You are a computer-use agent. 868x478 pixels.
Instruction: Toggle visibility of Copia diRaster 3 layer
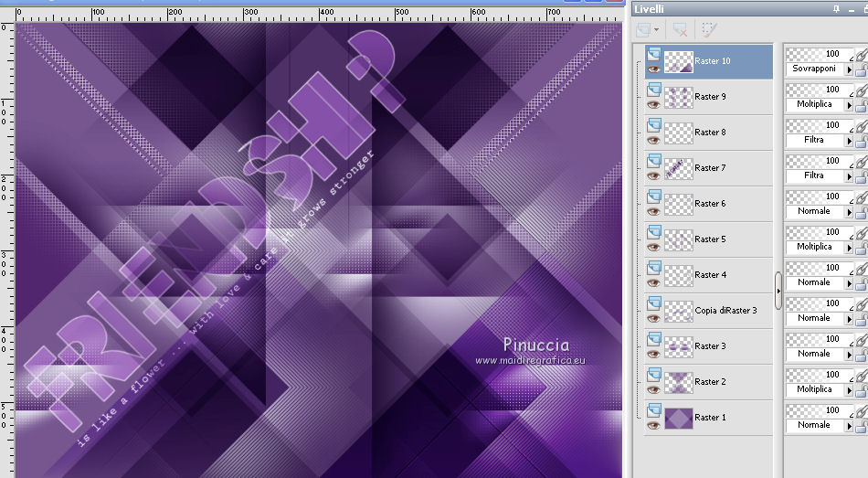654,318
